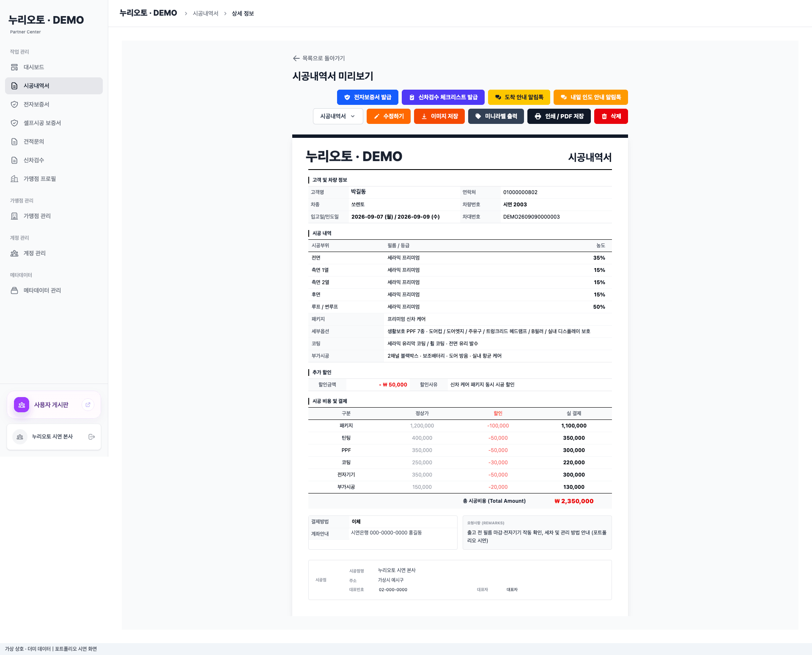The height and width of the screenshot is (655, 812).
Task: Open the 대시보드 sidebar icon
Action: click(14, 67)
